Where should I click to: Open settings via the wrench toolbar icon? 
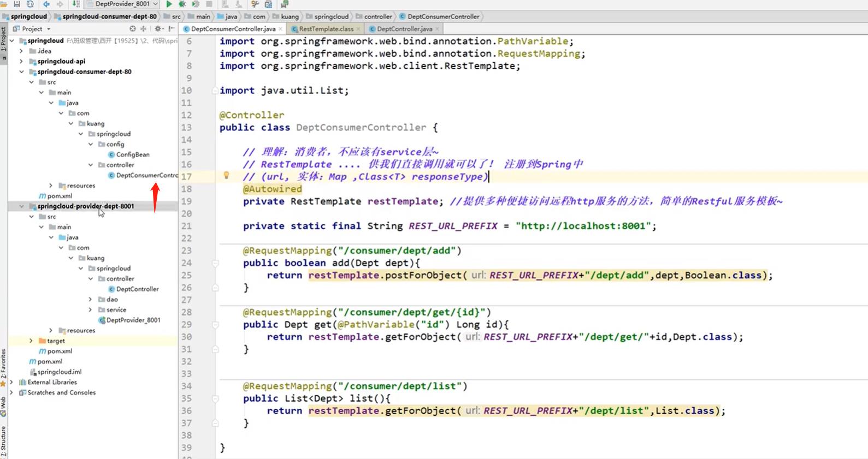[255, 4]
